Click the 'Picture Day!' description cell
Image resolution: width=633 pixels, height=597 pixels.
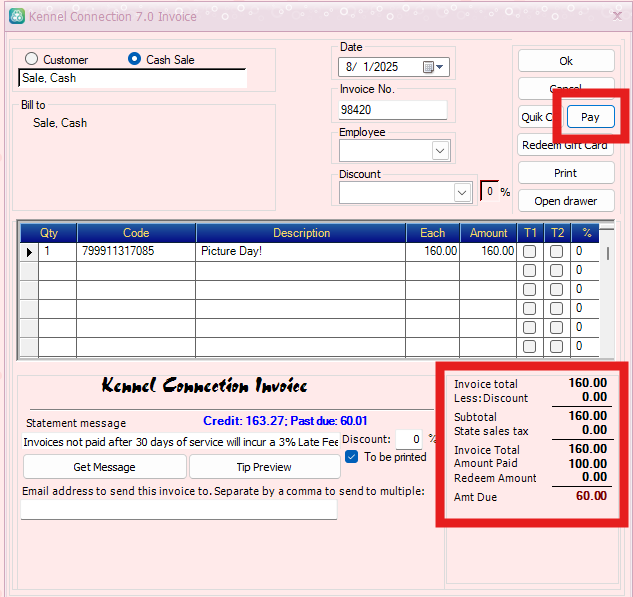[300, 251]
